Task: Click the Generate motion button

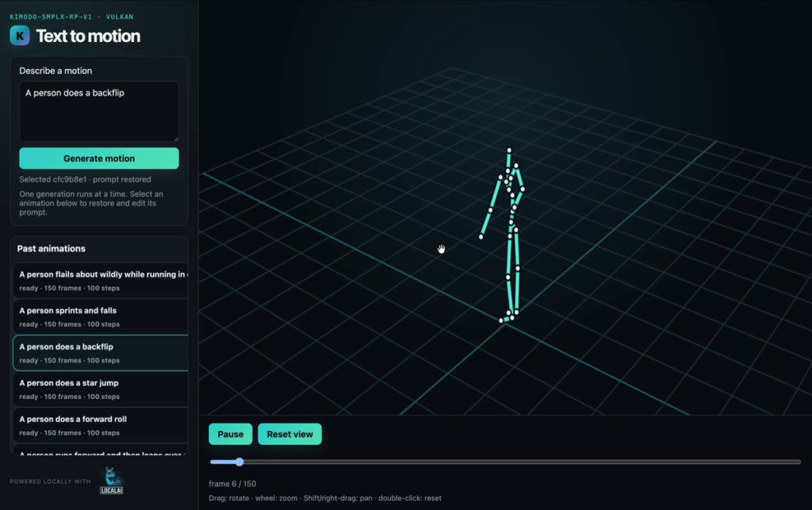Action: [99, 159]
